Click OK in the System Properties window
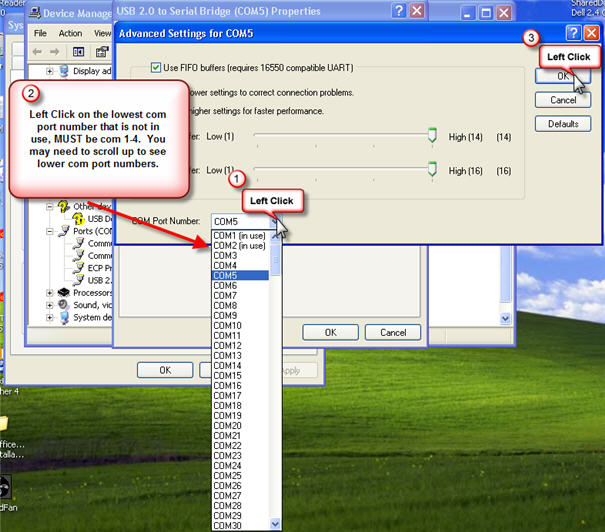Image resolution: width=605 pixels, height=532 pixels. tap(165, 370)
